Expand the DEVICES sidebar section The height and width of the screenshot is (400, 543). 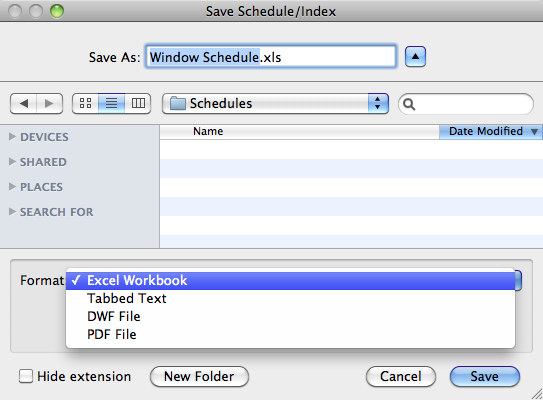point(12,136)
